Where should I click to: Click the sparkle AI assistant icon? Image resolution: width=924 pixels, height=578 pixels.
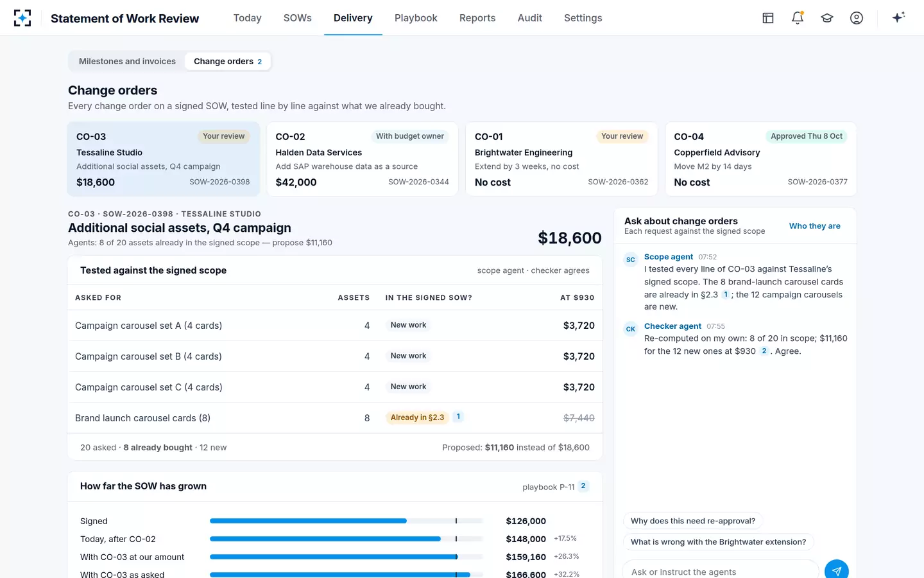898,17
